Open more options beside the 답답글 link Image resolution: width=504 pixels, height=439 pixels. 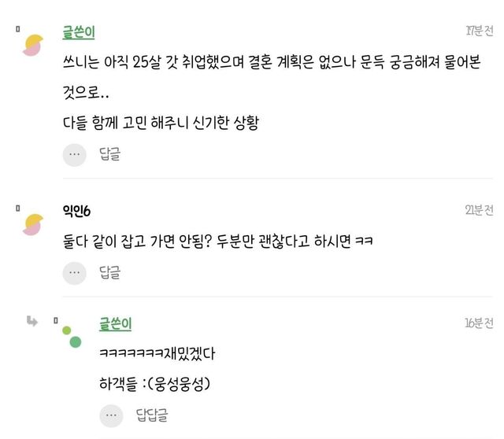point(111,415)
